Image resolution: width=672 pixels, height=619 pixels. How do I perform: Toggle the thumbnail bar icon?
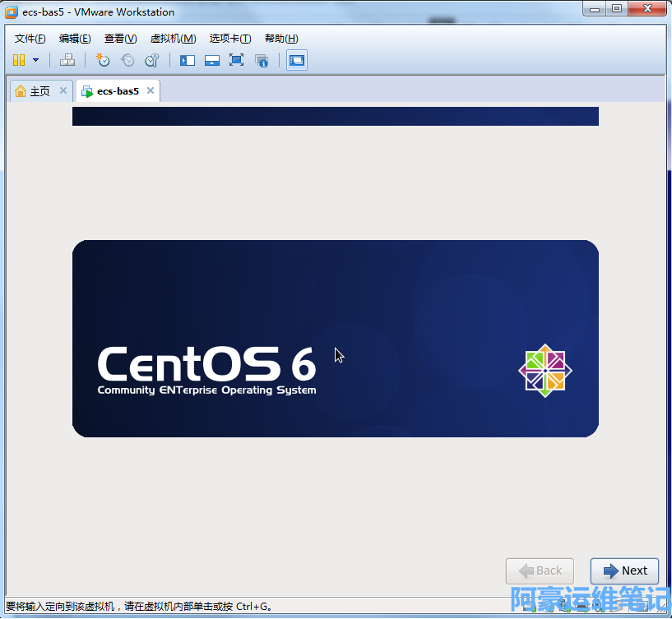pyautogui.click(x=212, y=60)
